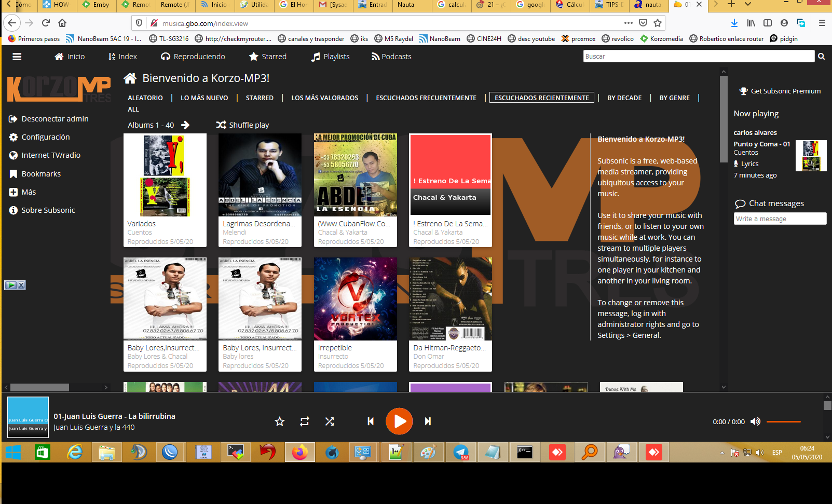Open Bookmarks in sidebar
Viewport: 832px width, 504px height.
(35, 174)
